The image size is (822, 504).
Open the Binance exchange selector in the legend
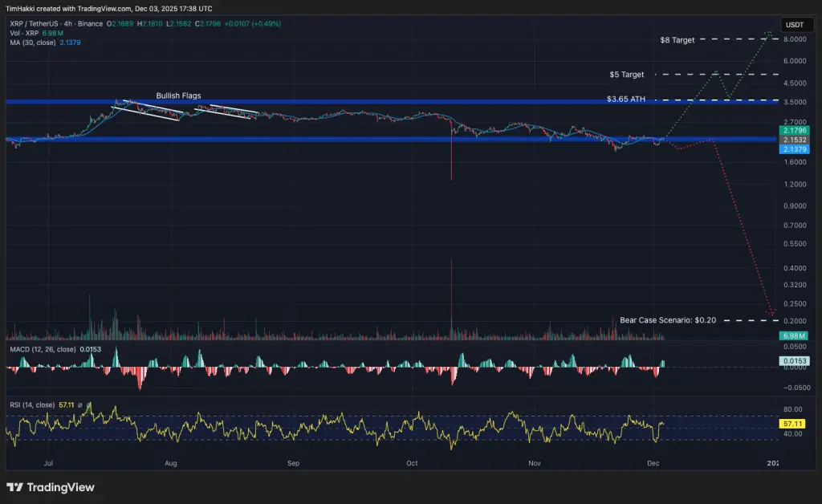(90, 23)
